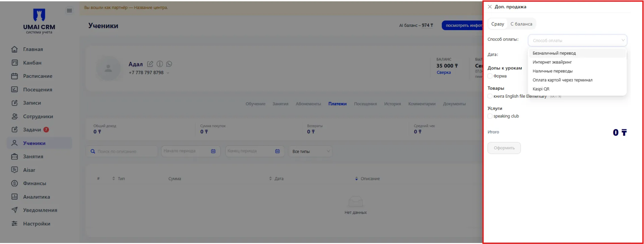This screenshot has width=644, height=244.
Task: Click the Канбан board icon
Action: [14, 63]
